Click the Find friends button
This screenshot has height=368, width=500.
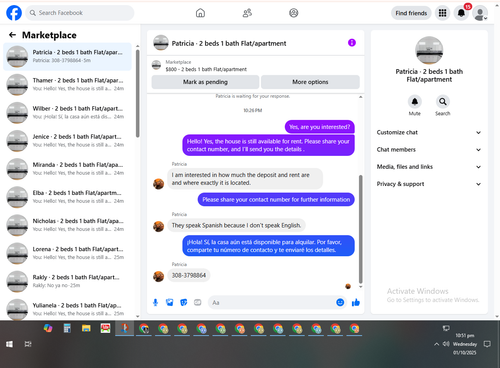[x=411, y=13]
